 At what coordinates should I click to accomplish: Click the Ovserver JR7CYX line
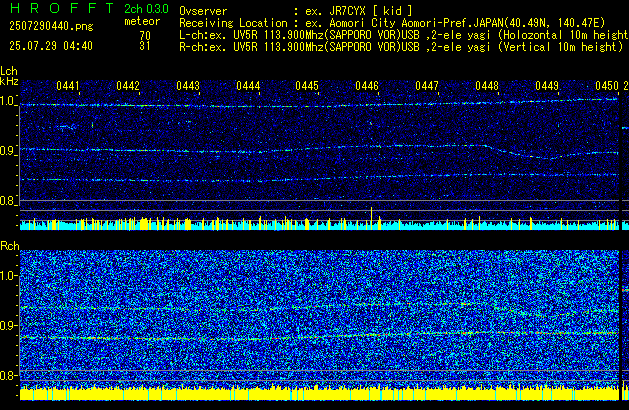(296, 10)
